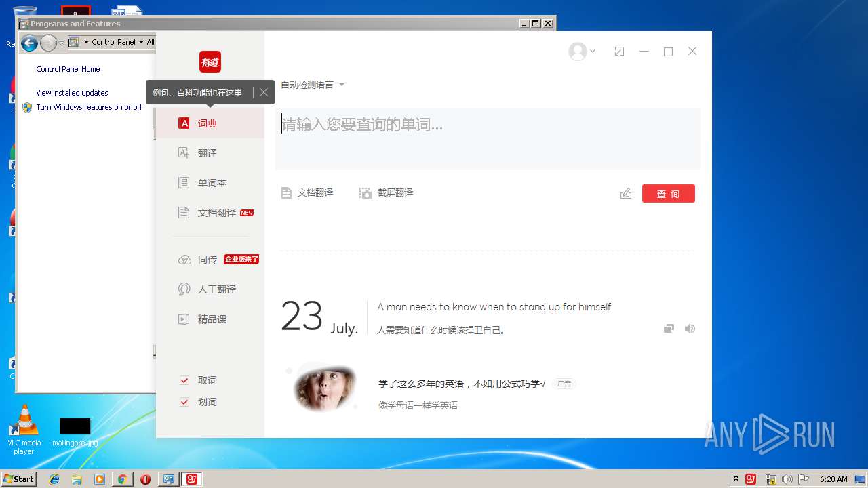The image size is (868, 488).
Task: Click the NEW badge beside 文档翻译
Action: click(x=247, y=213)
